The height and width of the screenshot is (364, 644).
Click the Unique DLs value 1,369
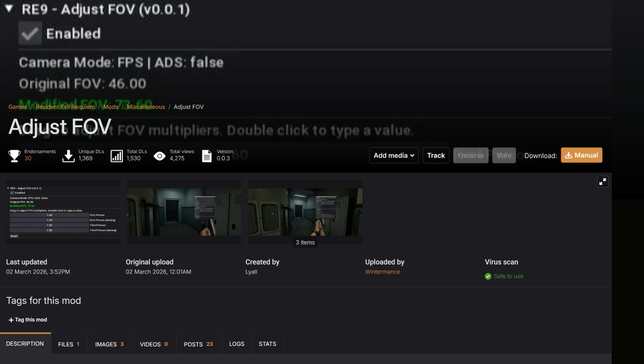tap(85, 158)
